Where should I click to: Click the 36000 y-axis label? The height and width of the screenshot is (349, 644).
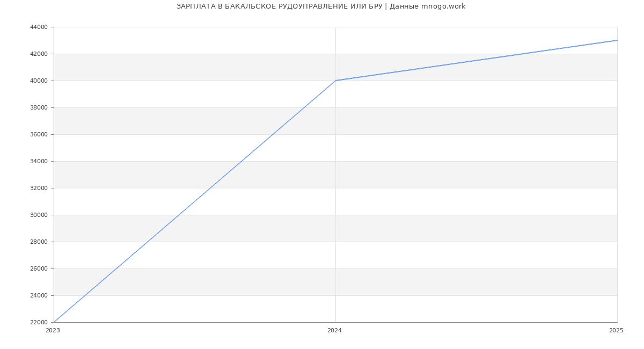point(39,135)
